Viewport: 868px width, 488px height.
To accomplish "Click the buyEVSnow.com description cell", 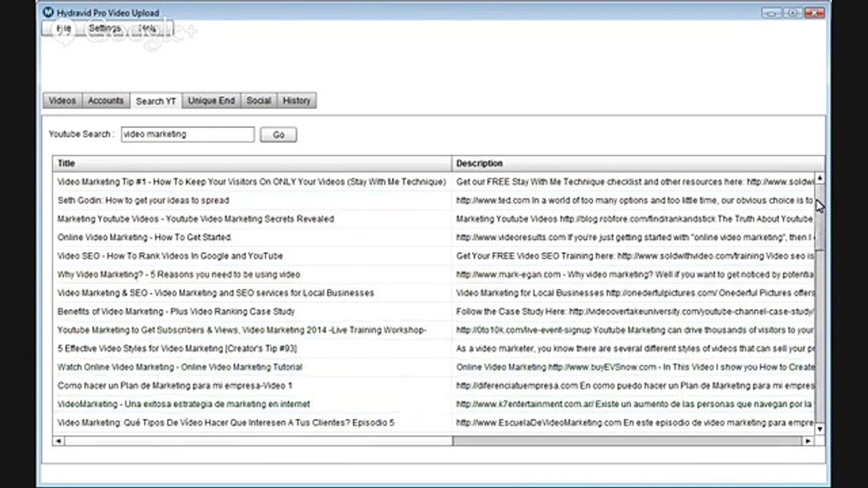I will click(x=633, y=367).
